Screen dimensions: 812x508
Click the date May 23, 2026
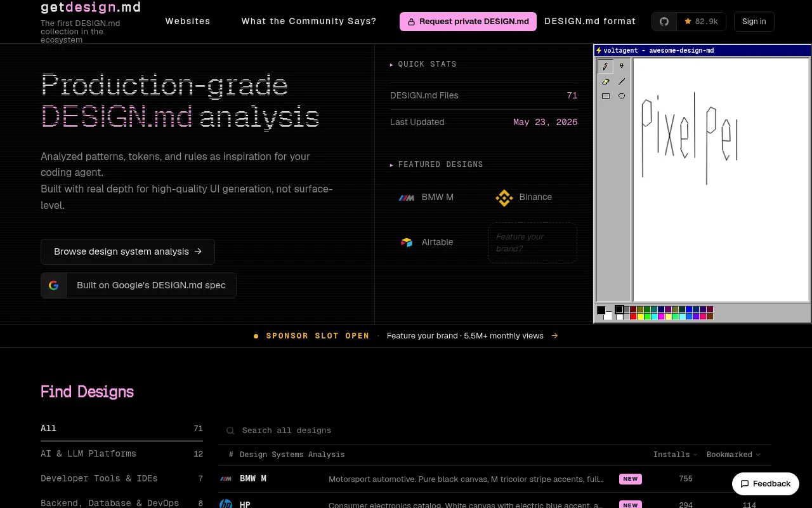[546, 122]
